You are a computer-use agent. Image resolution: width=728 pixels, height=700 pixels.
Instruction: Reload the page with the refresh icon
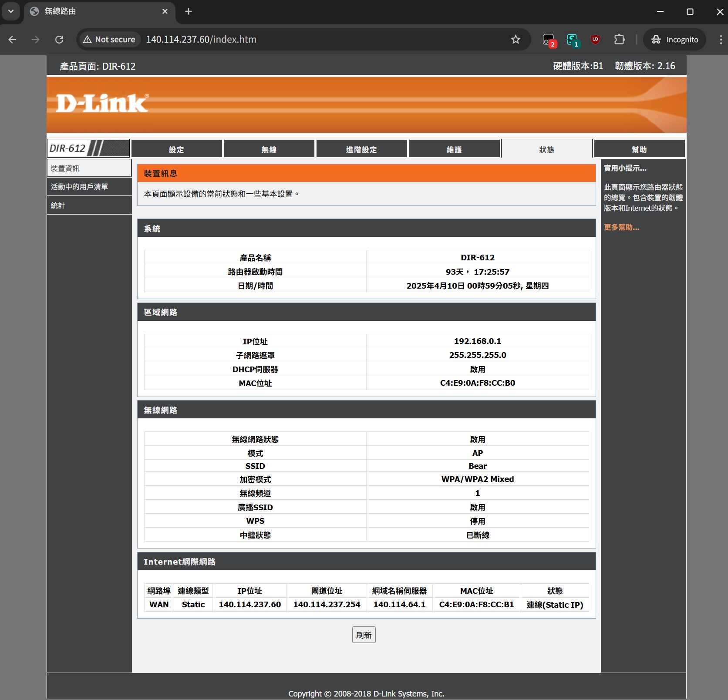coord(59,40)
